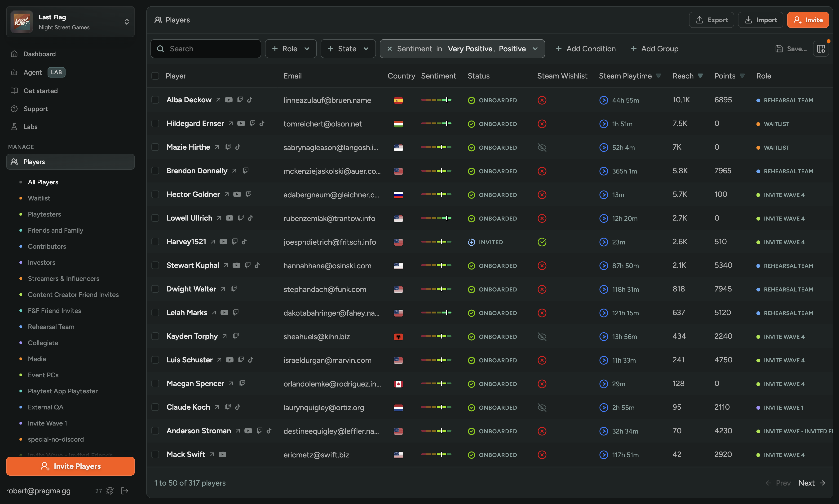Click the playtime icon for Brendon Donnelly
This screenshot has height=504, width=839.
604,171
